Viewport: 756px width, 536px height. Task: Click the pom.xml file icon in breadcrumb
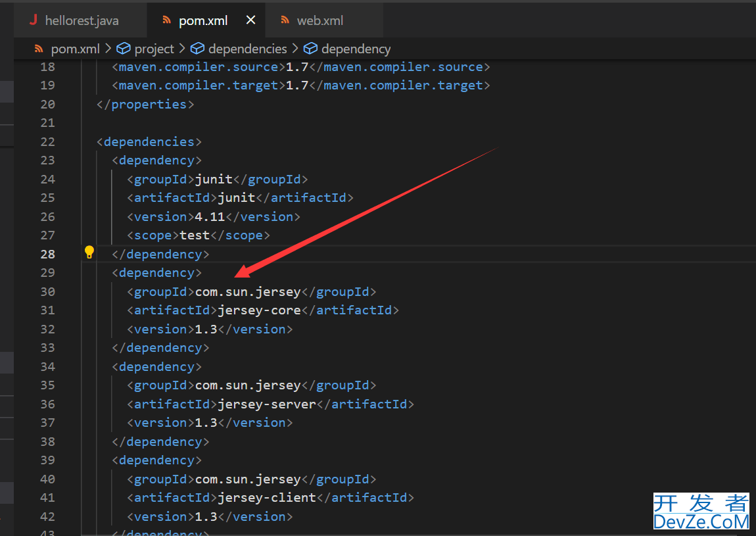(39, 48)
